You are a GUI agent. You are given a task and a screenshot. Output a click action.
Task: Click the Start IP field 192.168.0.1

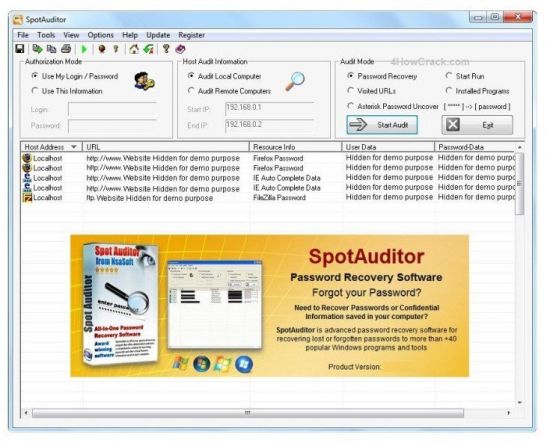(x=269, y=108)
